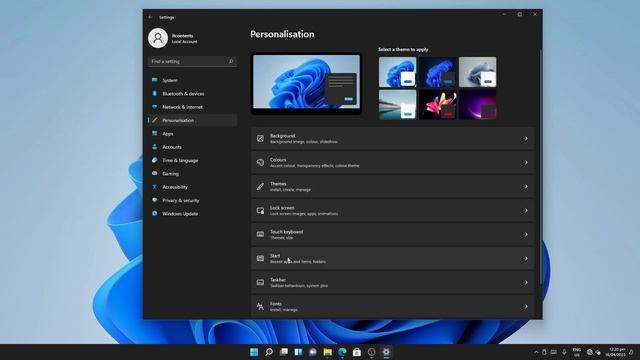This screenshot has height=360, width=640.
Task: Open the clock and date in taskbar
Action: 616,352
